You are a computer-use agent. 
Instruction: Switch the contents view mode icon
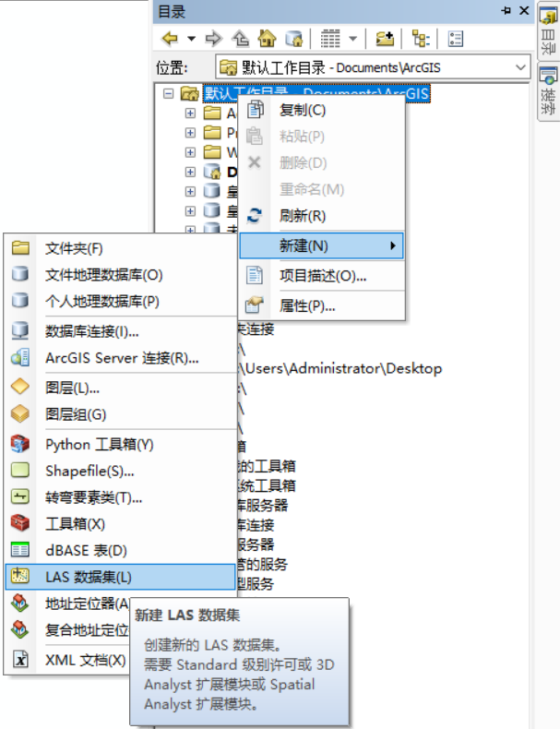pyautogui.click(x=330, y=39)
